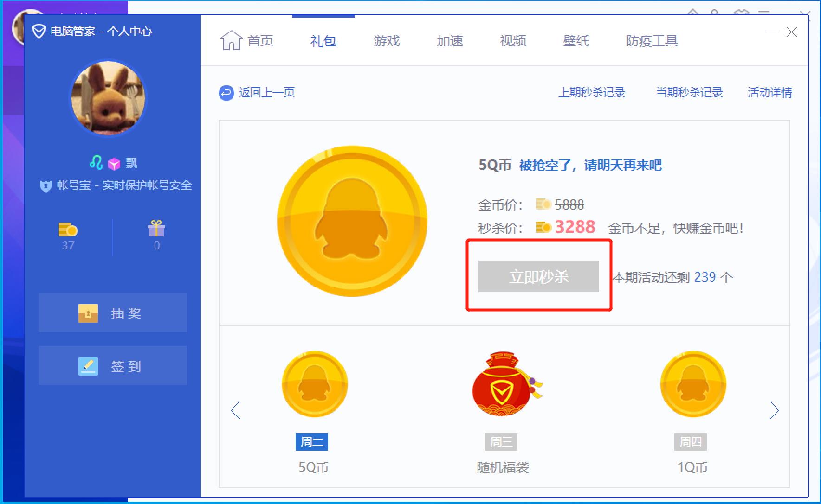
Task: Open the 壁纸 tab
Action: coord(576,41)
